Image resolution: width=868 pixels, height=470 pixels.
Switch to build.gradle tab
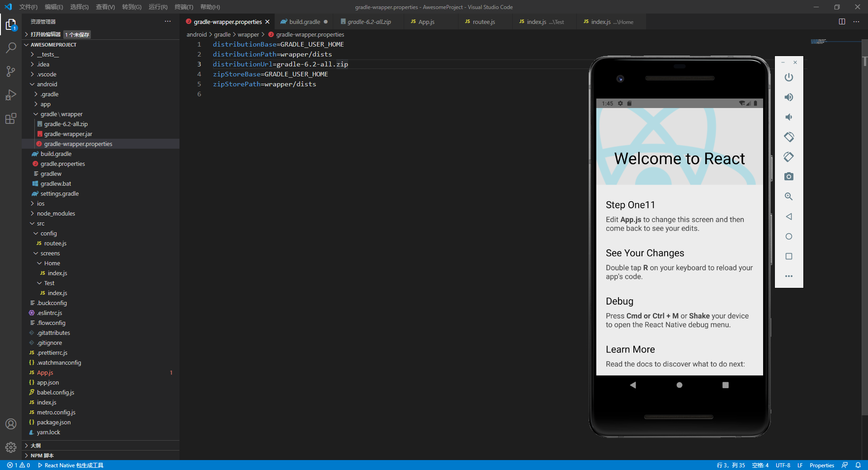coord(304,22)
